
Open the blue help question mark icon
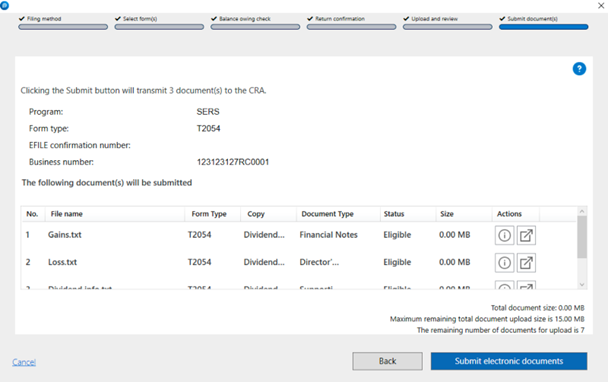pos(579,69)
